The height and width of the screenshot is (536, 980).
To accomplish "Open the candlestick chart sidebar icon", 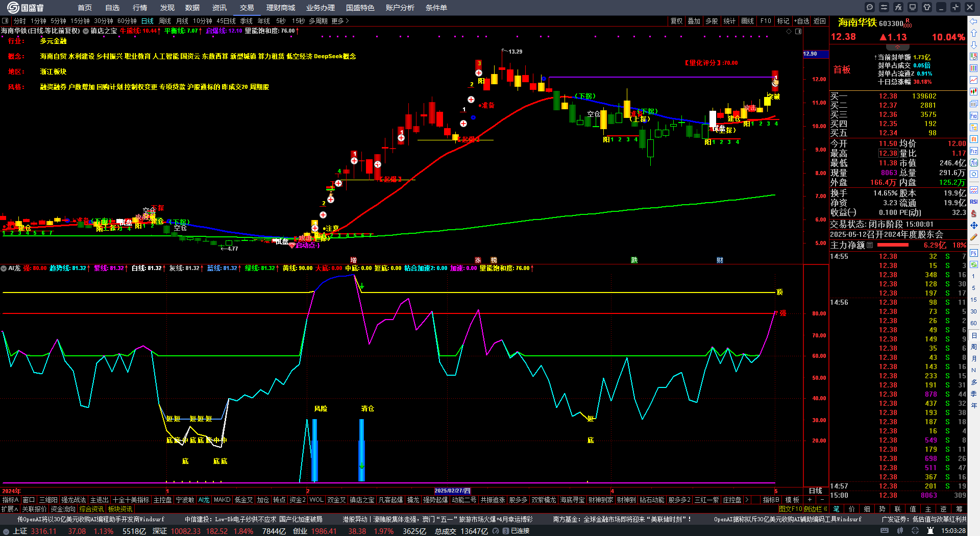I will (974, 92).
